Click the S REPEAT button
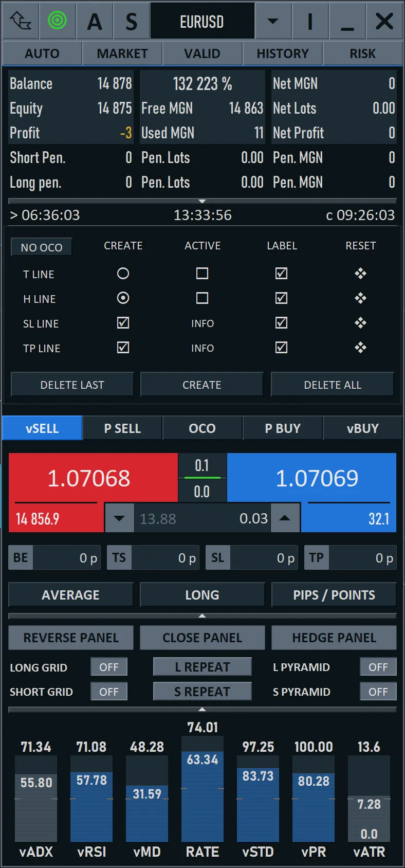The width and height of the screenshot is (405, 868). click(202, 692)
